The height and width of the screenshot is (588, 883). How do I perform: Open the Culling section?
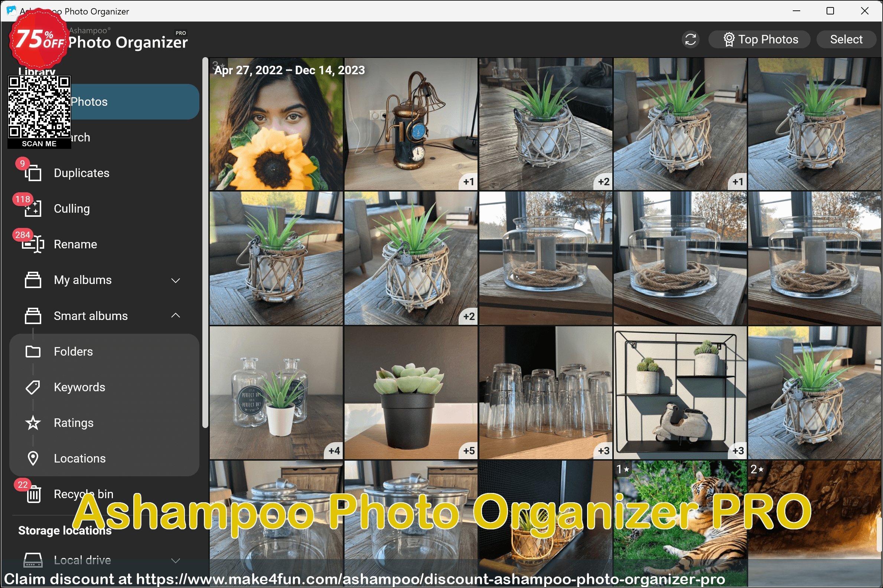click(x=105, y=209)
